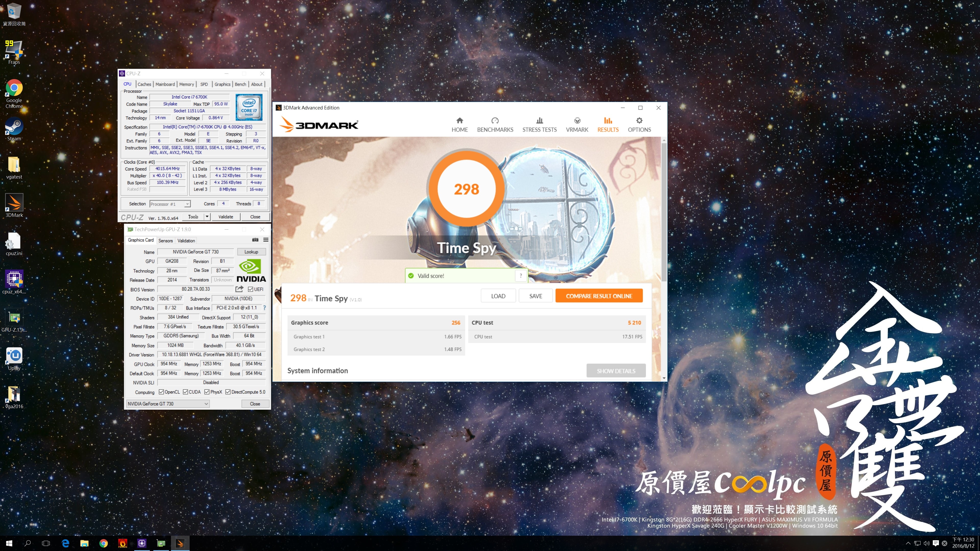The height and width of the screenshot is (551, 980).
Task: Open 3DMark STRESS TESTS section
Action: pyautogui.click(x=540, y=125)
